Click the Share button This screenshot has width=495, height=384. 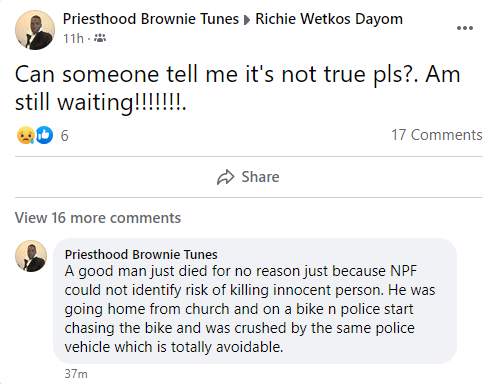(x=248, y=177)
